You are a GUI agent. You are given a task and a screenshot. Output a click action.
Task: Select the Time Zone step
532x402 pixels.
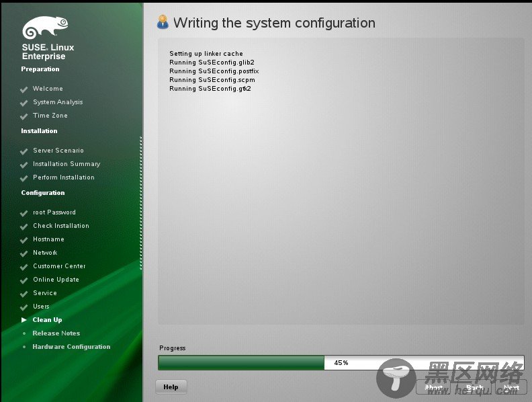pos(50,116)
